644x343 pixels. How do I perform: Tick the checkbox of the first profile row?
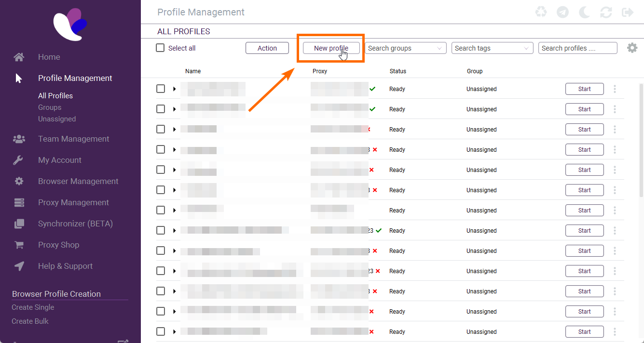coord(161,89)
